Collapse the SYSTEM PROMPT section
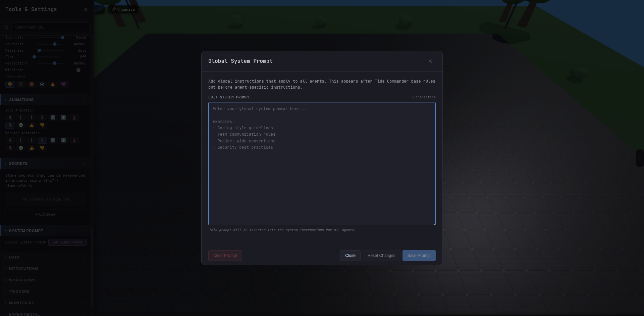644x316 pixels. coord(45,231)
